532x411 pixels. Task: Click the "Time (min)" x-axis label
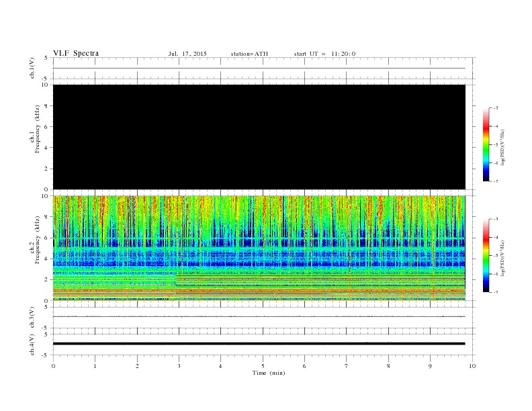tap(269, 373)
